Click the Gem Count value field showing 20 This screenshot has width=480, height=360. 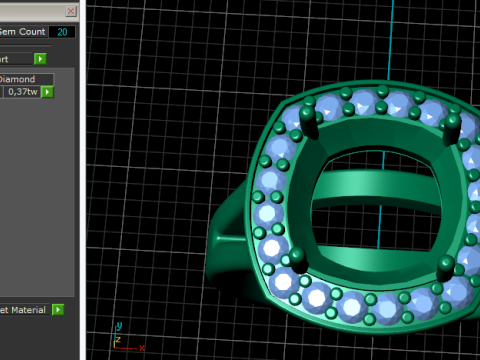click(x=62, y=32)
